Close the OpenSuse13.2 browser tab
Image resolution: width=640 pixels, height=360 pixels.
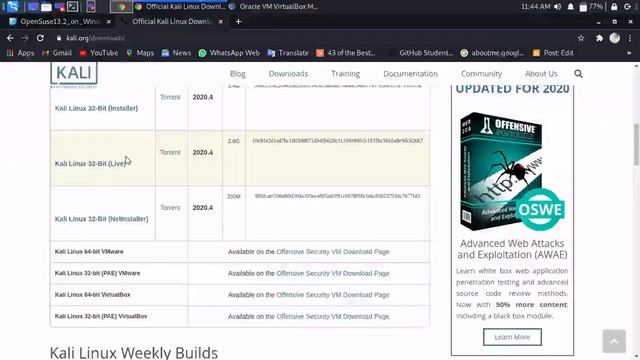[108, 22]
